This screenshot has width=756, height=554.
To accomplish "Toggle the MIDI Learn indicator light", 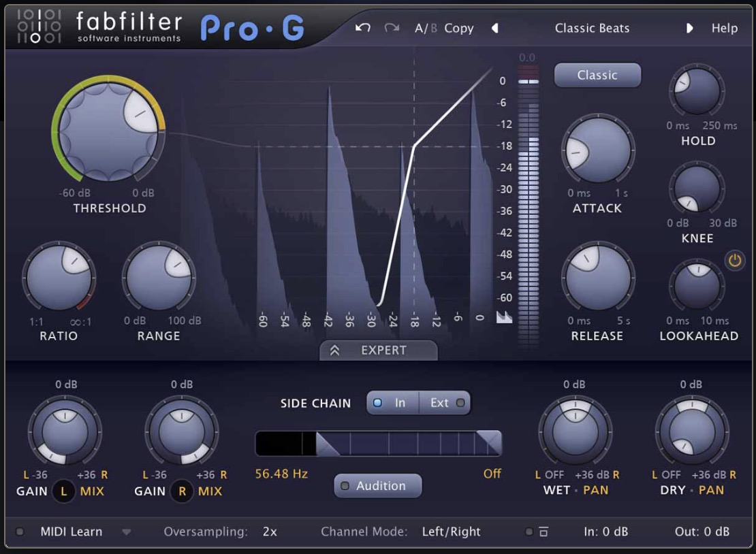I will (x=20, y=532).
